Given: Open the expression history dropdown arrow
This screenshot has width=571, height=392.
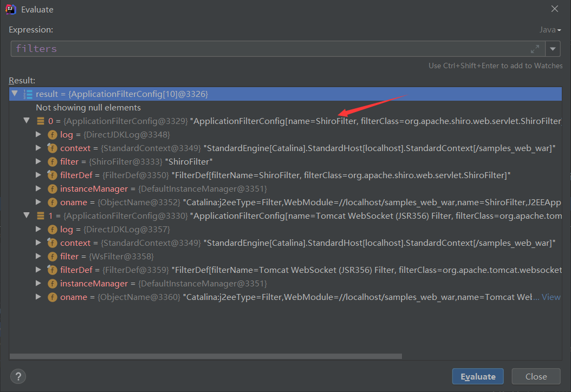Looking at the screenshot, I should click(553, 49).
